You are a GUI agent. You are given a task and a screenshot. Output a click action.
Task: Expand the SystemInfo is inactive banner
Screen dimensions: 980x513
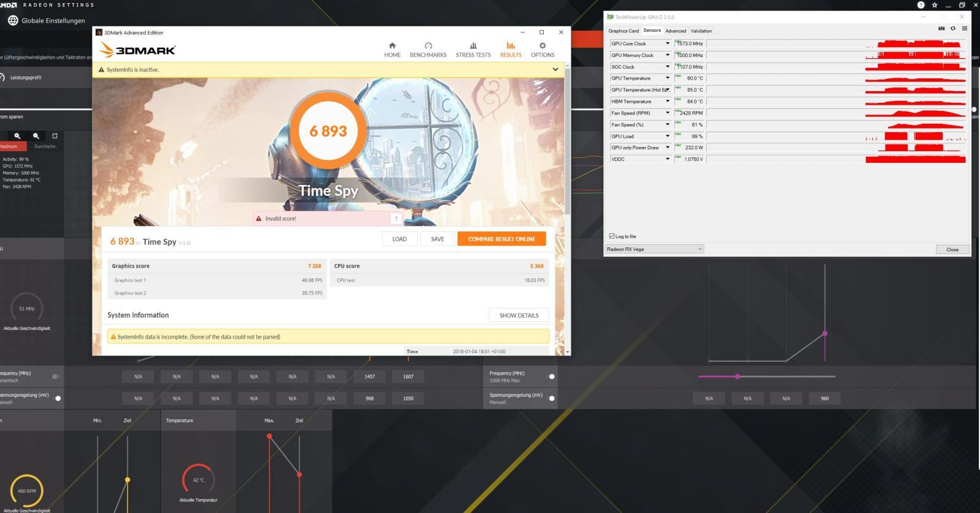pos(556,70)
